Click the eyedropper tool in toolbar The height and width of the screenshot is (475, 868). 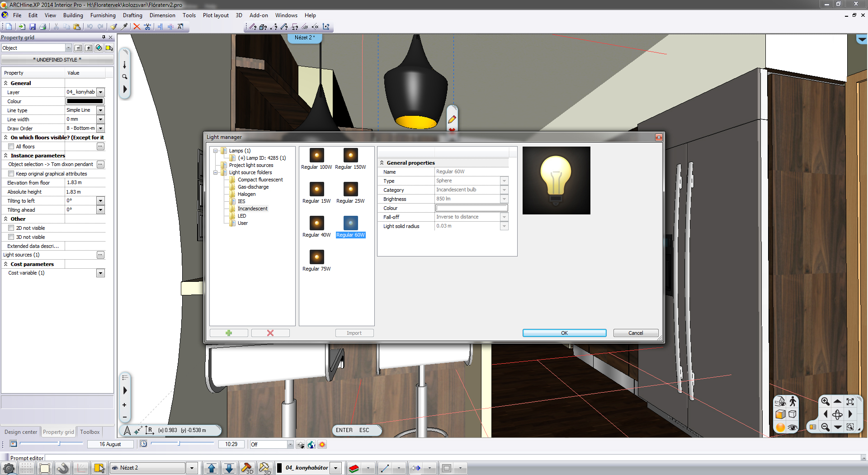[124, 27]
